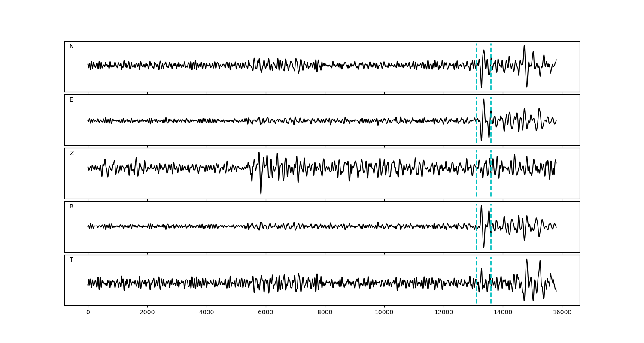Image resolution: width=644 pixels, height=343 pixels.
Task: Click the 12000 x-axis tick label
Action: pyautogui.click(x=443, y=313)
